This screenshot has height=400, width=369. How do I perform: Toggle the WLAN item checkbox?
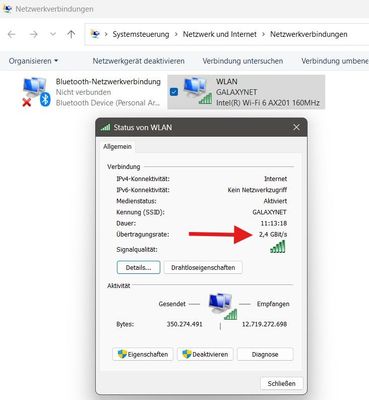(x=174, y=92)
